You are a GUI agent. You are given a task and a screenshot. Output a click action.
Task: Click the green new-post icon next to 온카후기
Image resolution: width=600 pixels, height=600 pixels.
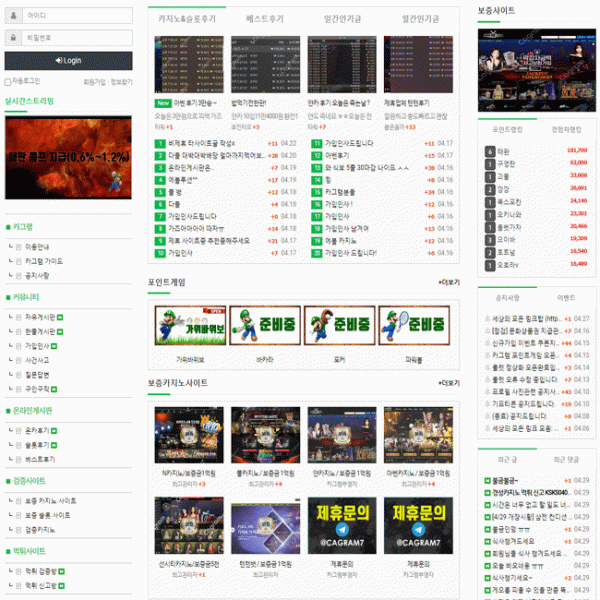[x=54, y=431]
